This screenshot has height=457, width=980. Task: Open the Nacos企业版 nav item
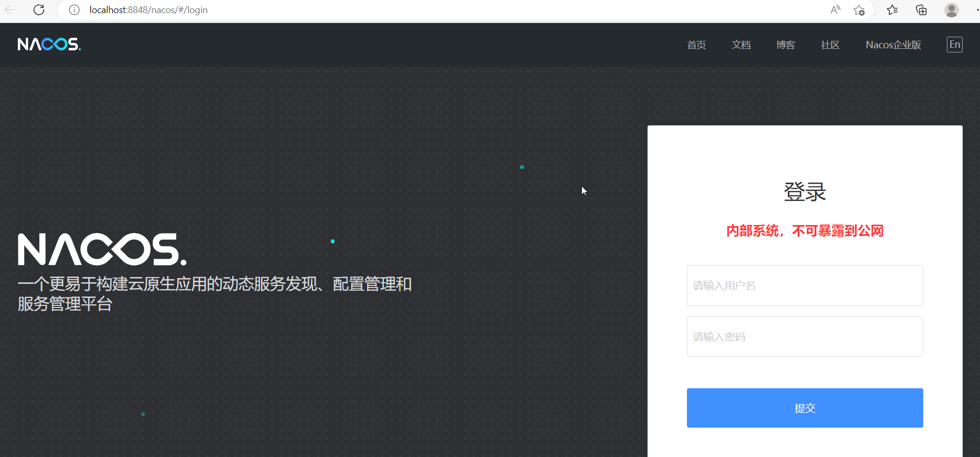[x=893, y=45]
